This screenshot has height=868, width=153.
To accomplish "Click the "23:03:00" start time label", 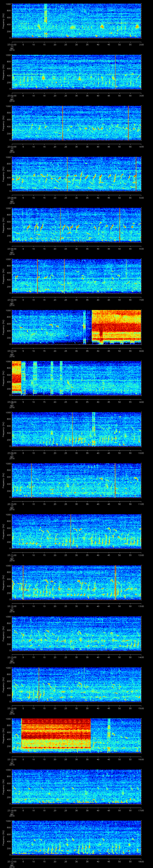I will tap(12, 147).
